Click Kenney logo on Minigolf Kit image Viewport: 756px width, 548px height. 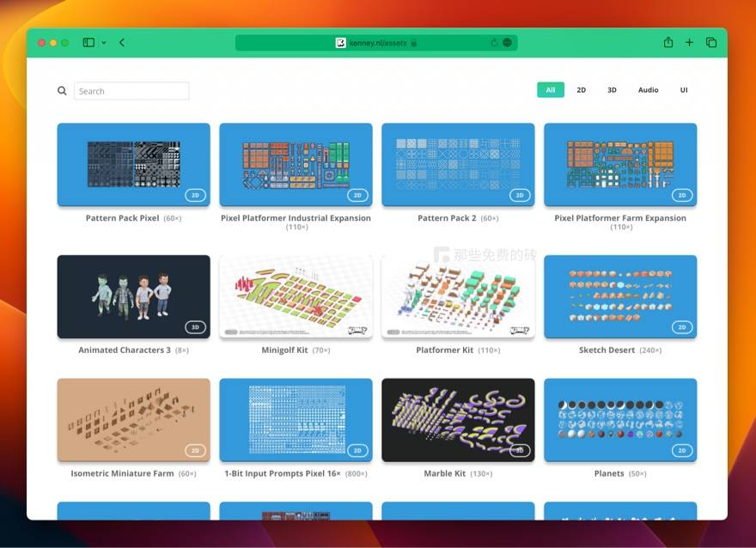tap(357, 330)
